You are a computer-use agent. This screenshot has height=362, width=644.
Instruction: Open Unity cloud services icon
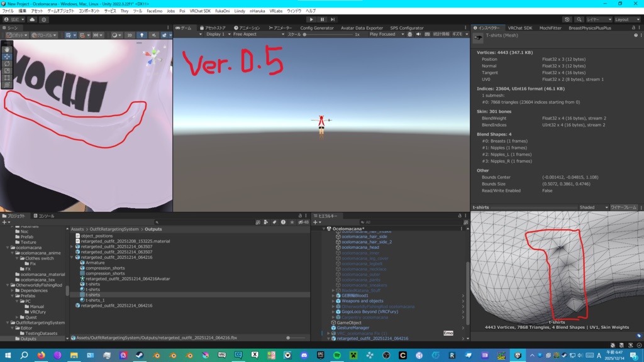(33, 19)
